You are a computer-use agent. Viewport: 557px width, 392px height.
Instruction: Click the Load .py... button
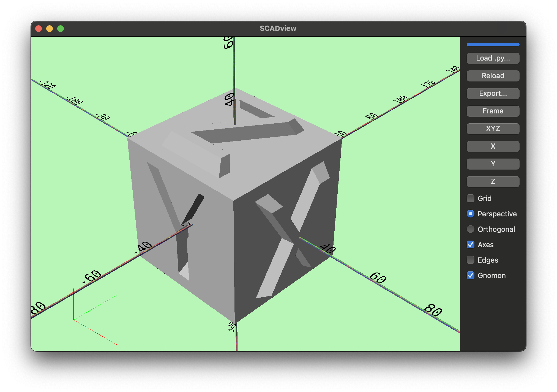tap(493, 58)
